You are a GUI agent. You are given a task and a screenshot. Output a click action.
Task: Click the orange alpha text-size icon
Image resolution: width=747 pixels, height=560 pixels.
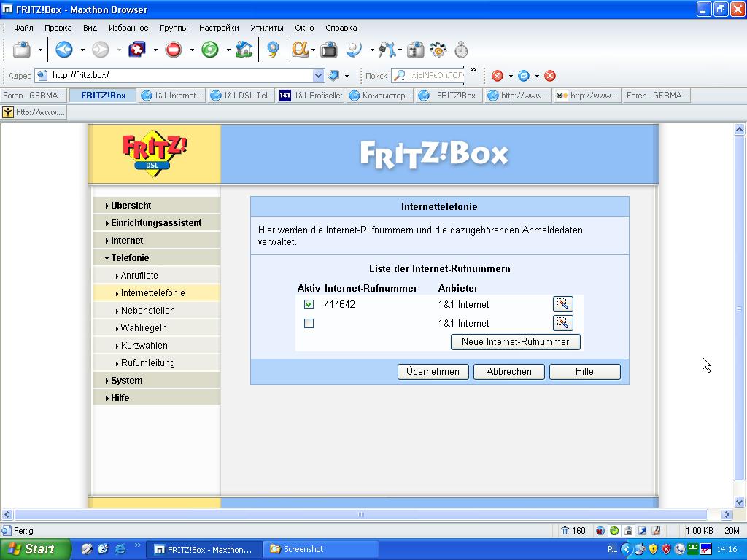coord(300,50)
